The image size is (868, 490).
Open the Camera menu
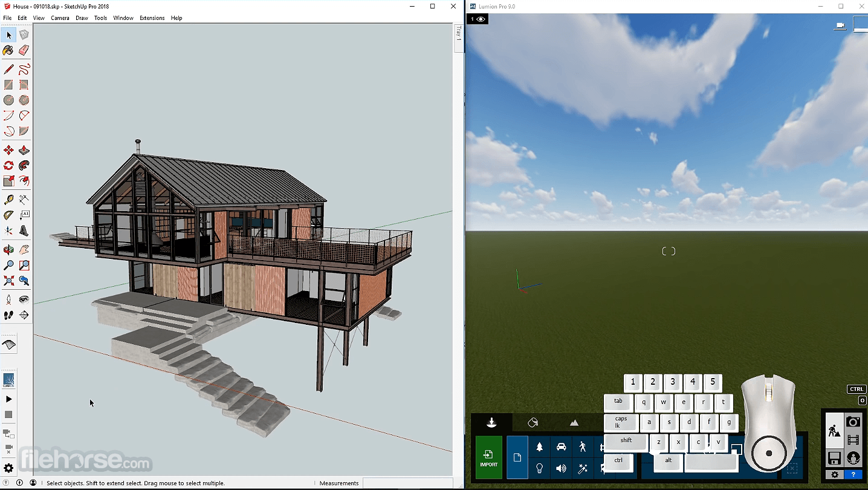point(60,18)
